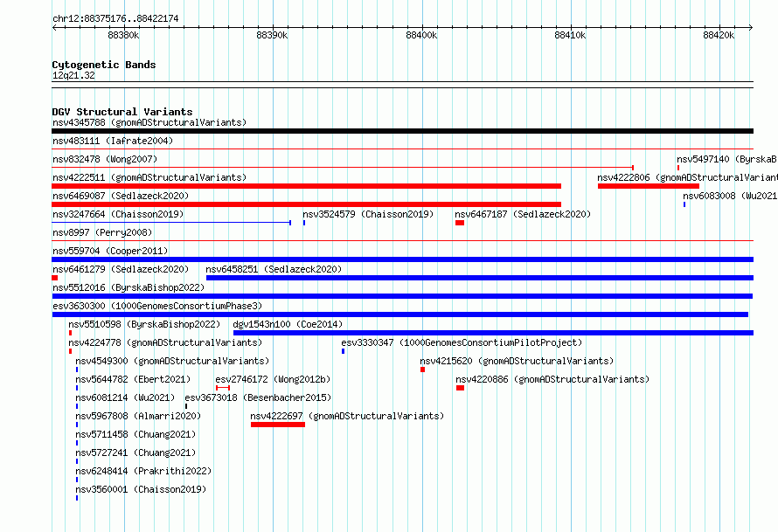The width and height of the screenshot is (778, 532).
Task: Click nsv6458251 (Sedlazeck2020) label
Action: click(x=274, y=269)
